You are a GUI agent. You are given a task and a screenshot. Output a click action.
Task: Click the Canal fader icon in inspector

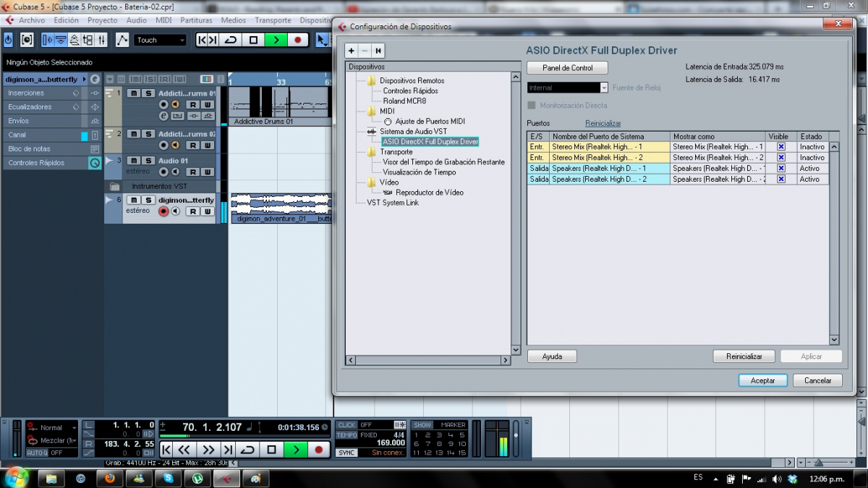point(95,135)
